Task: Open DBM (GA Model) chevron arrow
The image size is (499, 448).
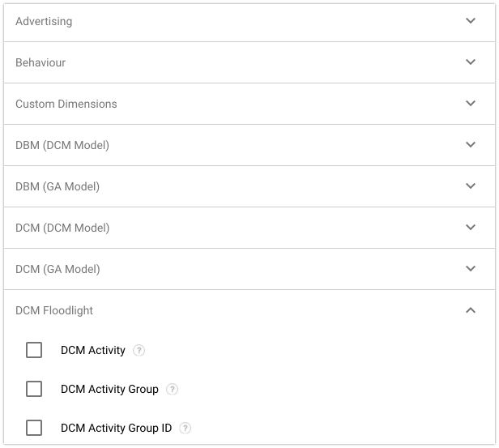Action: 471,186
